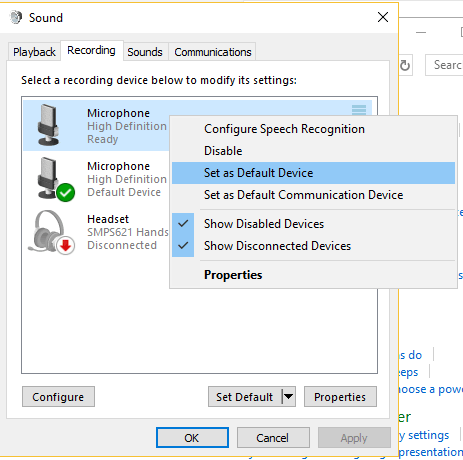Select the Recording tab
Screen dimensions: 463x460
coord(91,50)
